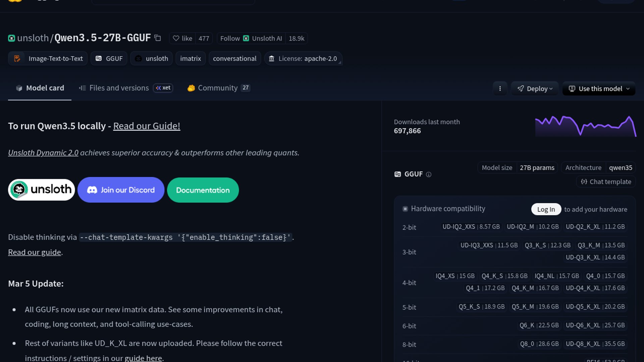Click the heart like icon
This screenshot has height=362, width=644.
coord(176,39)
